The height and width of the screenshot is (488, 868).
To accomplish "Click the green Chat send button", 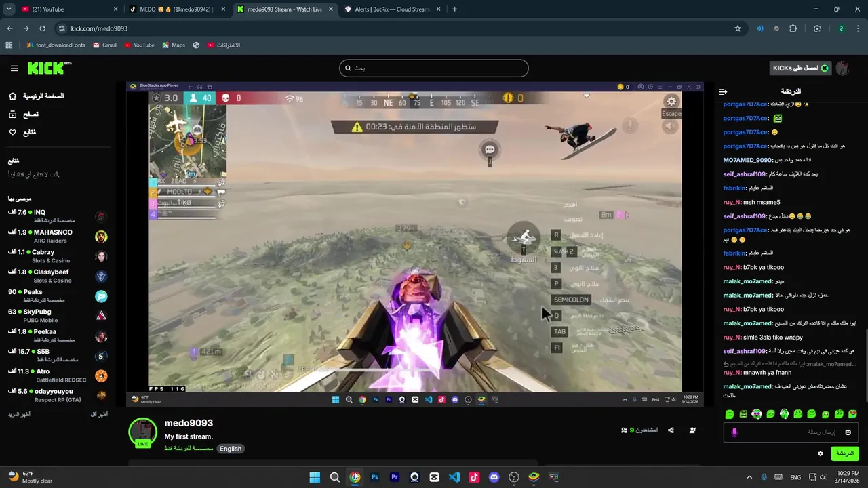I will [x=845, y=453].
